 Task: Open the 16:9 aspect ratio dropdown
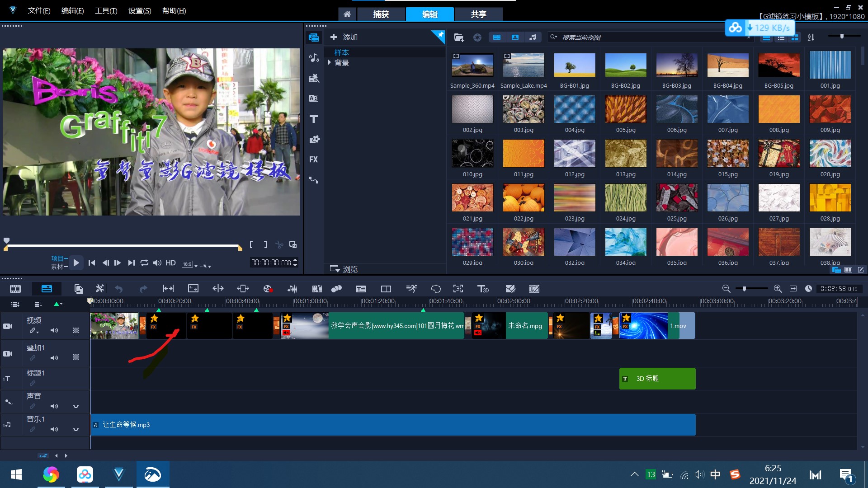pyautogui.click(x=189, y=264)
